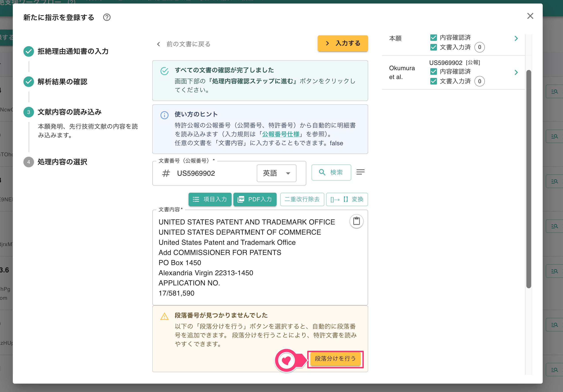Go back via 前の文書に戻る
The image size is (563, 392).
tap(184, 44)
